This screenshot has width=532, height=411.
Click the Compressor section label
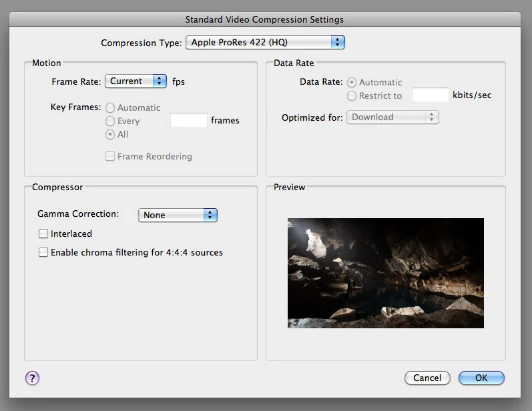coord(57,187)
